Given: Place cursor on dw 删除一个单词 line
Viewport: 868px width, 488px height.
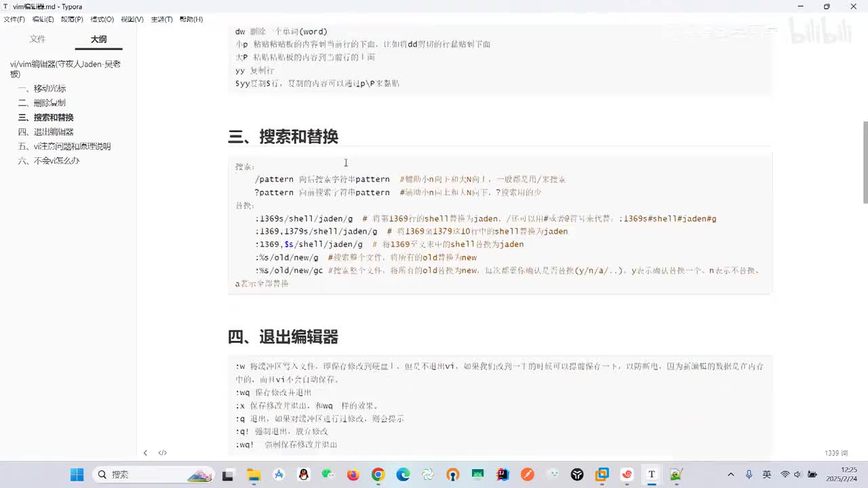Looking at the screenshot, I should click(x=281, y=32).
